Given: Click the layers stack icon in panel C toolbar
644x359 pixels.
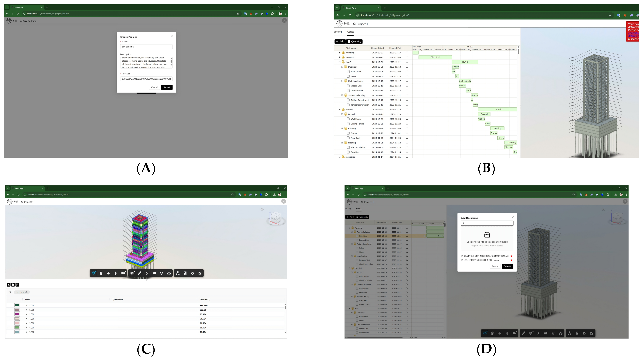Looking at the screenshot, I should [x=161, y=273].
